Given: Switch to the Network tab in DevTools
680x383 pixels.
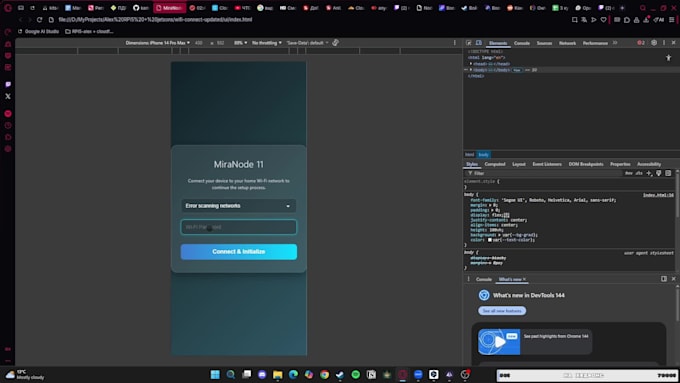Looking at the screenshot, I should pos(567,43).
